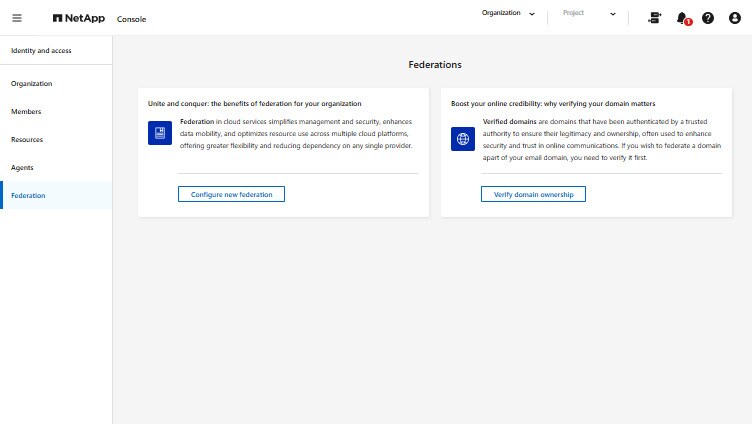Open the user account profile icon
This screenshot has width=752, height=424.
coord(734,18)
